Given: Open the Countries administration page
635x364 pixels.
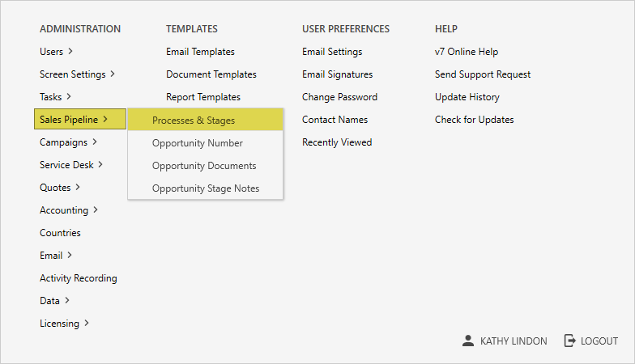Looking at the screenshot, I should click(60, 233).
